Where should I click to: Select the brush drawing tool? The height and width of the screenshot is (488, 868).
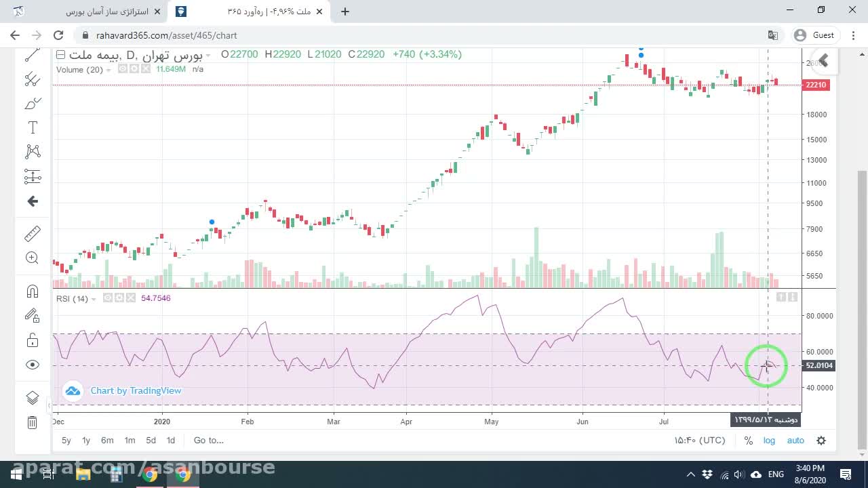click(x=32, y=104)
